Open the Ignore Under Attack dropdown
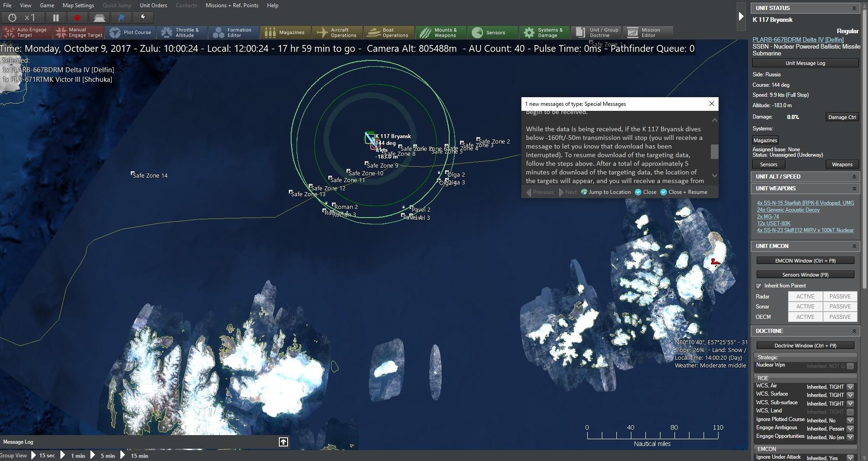The height and width of the screenshot is (461, 868). (849, 457)
